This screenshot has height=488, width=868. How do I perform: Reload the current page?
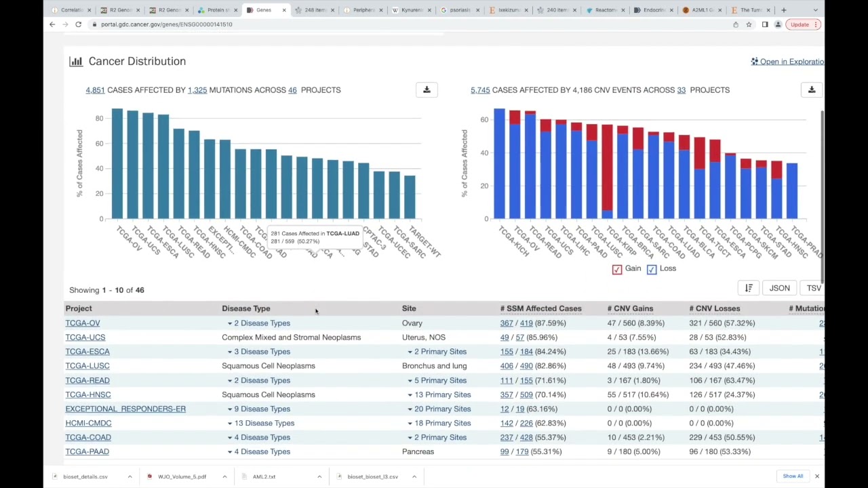(x=79, y=24)
